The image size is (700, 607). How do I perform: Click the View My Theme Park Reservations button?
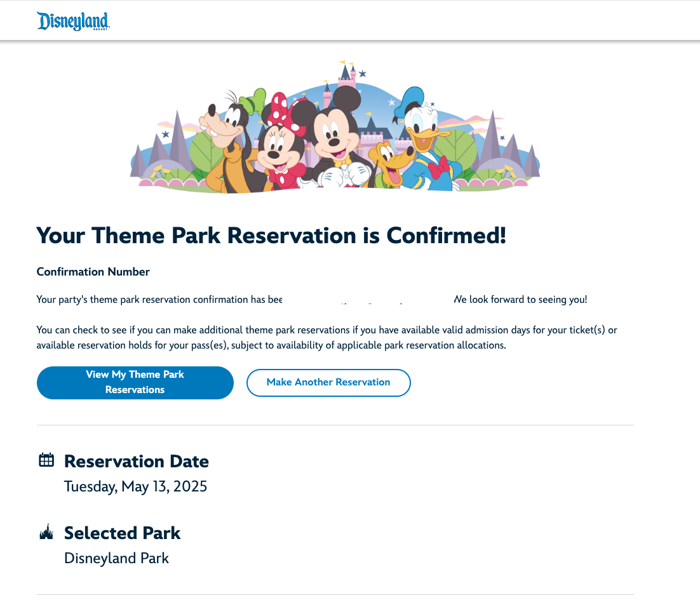pyautogui.click(x=135, y=382)
